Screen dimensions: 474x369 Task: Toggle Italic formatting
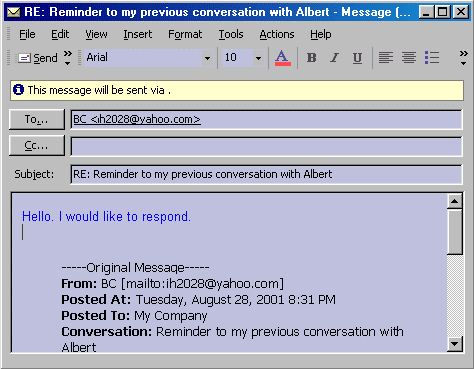(334, 58)
